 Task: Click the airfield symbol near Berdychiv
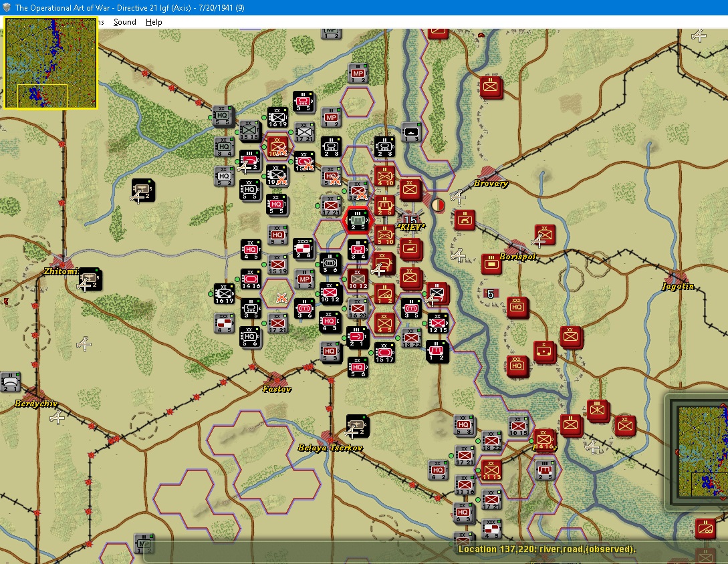tap(57, 418)
